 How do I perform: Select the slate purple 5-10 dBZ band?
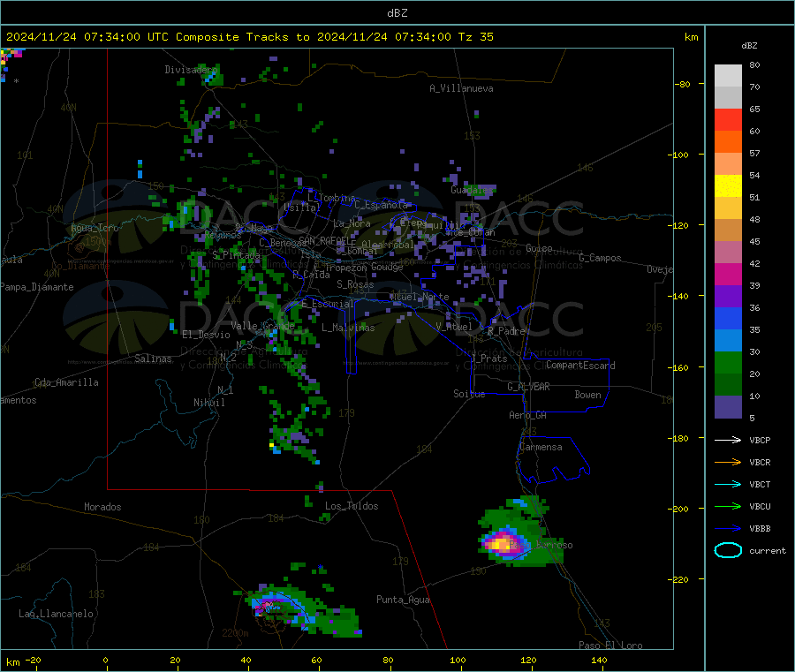(x=728, y=407)
